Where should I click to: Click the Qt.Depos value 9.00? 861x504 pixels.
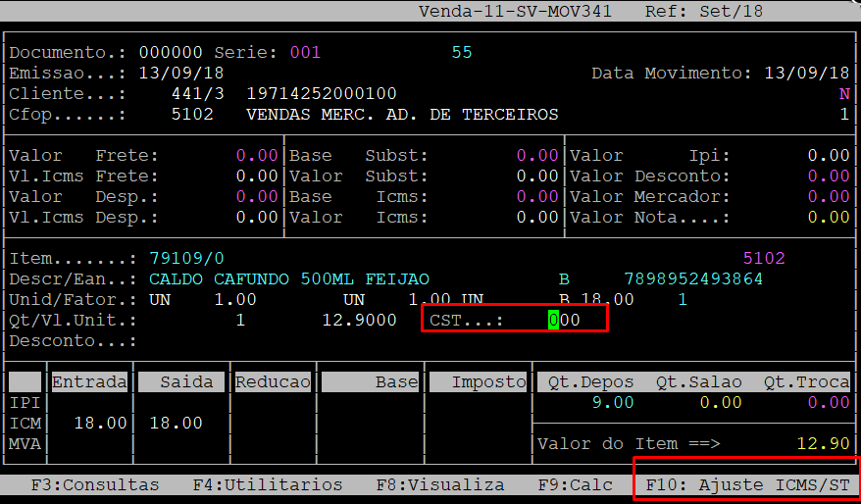pyautogui.click(x=612, y=402)
